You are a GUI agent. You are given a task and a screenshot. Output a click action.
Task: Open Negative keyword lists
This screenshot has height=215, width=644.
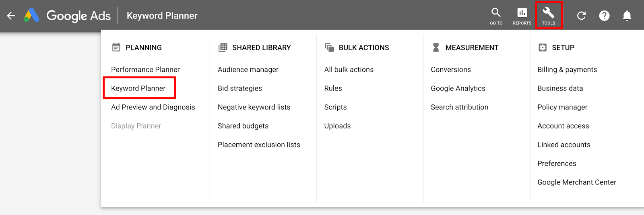[x=254, y=107]
